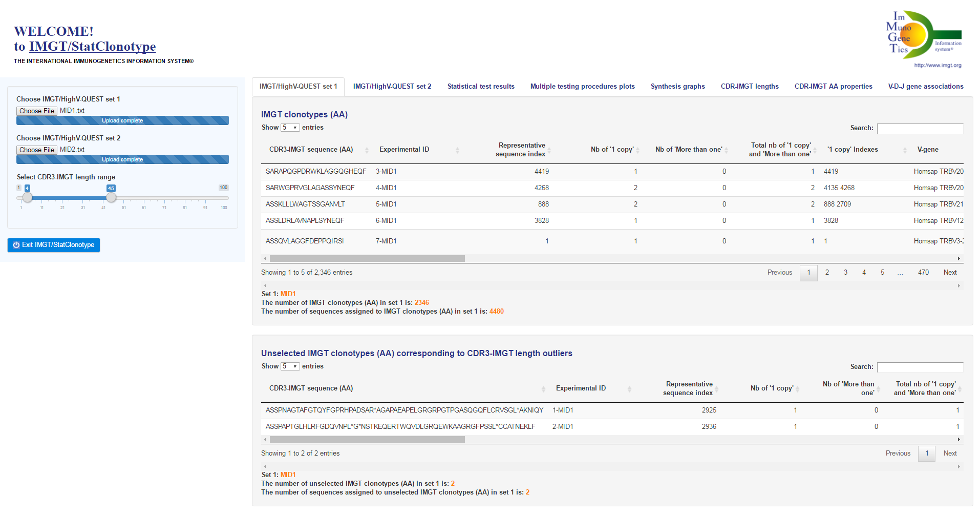Click Search field of unselected clonotypes table
This screenshot has width=980, height=515.
[920, 367]
